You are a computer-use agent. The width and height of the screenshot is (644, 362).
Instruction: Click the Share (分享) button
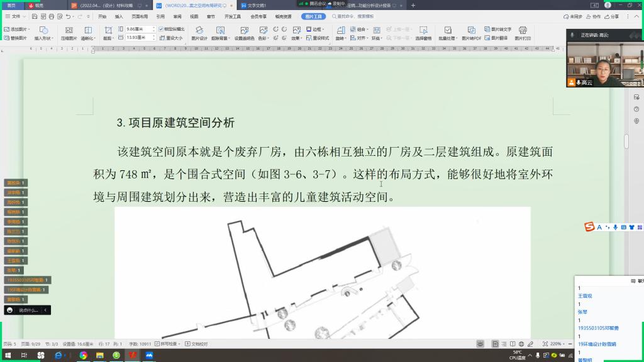(611, 16)
